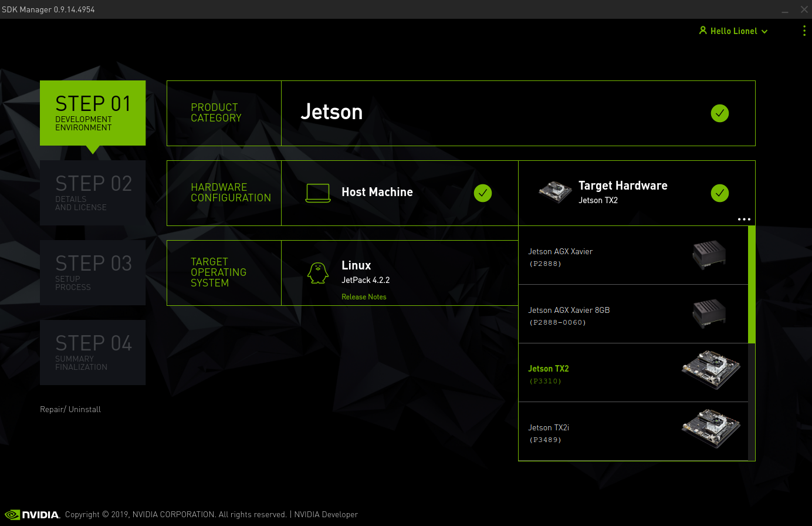Click the Host Machine green checkmark

click(x=483, y=193)
